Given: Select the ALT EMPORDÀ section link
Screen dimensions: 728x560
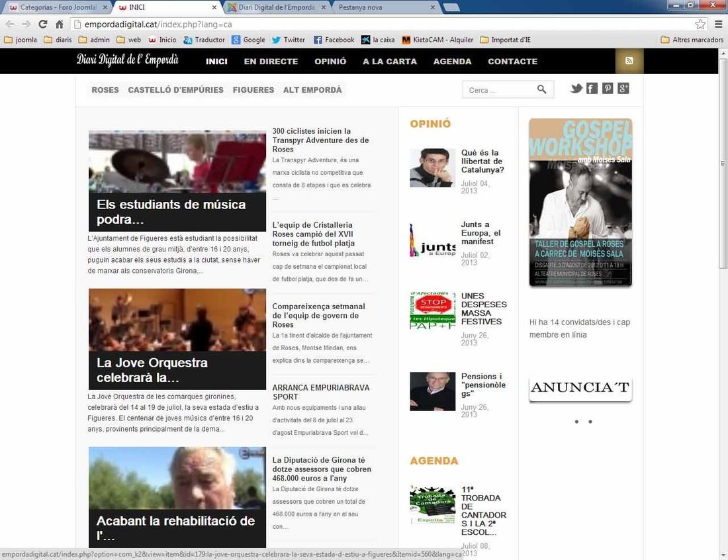Looking at the screenshot, I should (312, 90).
